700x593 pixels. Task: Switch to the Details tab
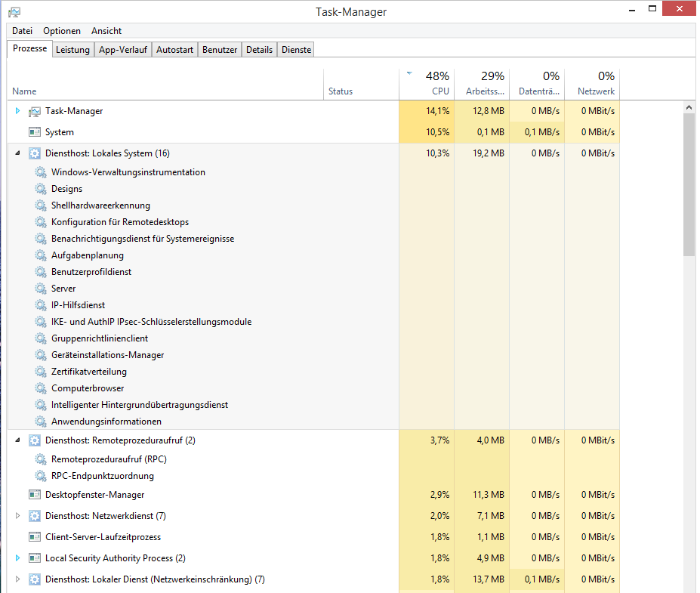point(259,50)
